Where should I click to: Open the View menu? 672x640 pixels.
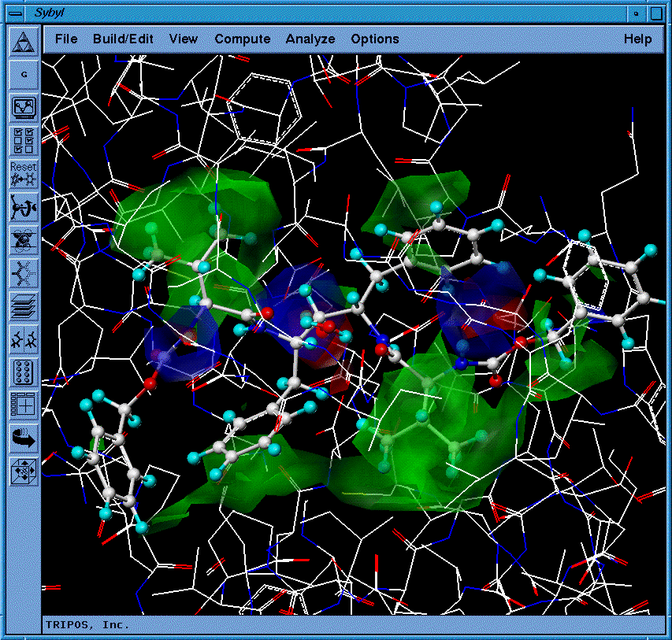click(x=184, y=39)
